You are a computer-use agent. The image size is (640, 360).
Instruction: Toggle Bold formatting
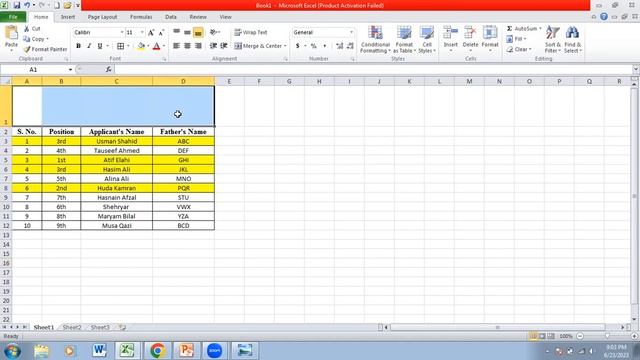point(78,46)
